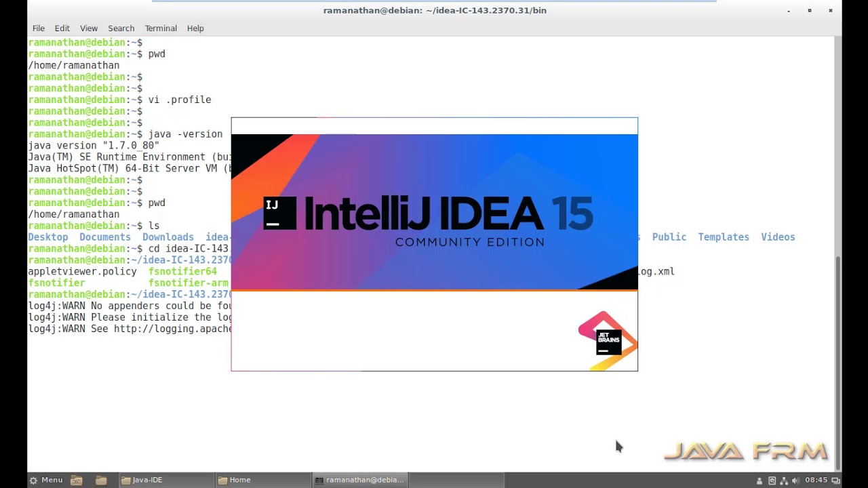Click the 'Documents' directory name in ls output

click(x=105, y=237)
